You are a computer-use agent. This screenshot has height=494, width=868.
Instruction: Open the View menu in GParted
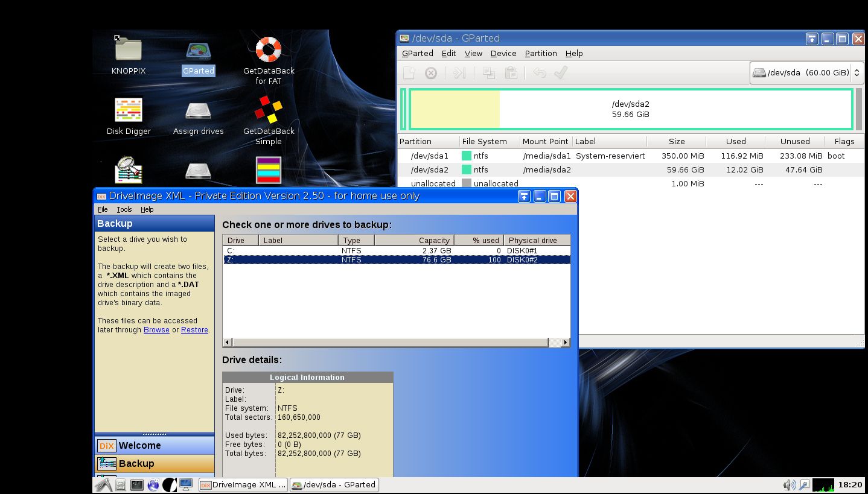[x=473, y=53]
